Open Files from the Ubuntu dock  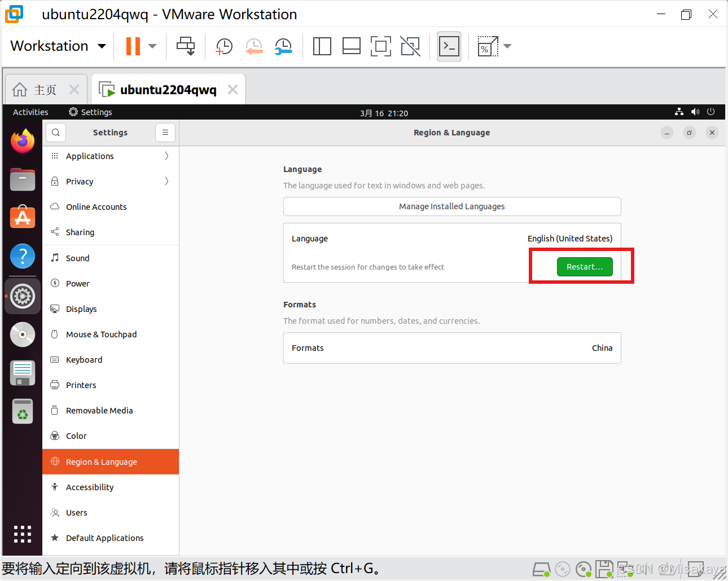pos(23,179)
